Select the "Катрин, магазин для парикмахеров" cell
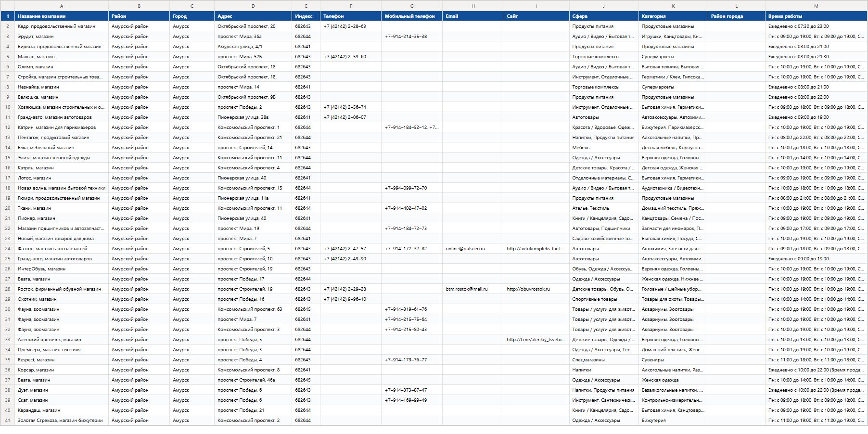 [62, 128]
